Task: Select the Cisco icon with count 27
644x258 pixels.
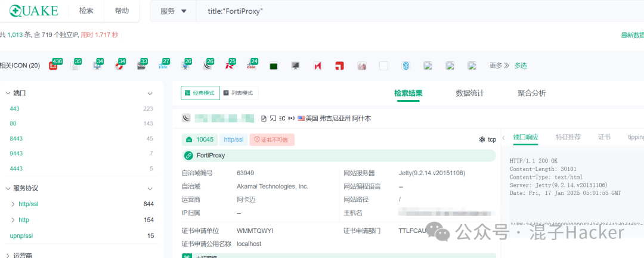Action: click(x=163, y=66)
